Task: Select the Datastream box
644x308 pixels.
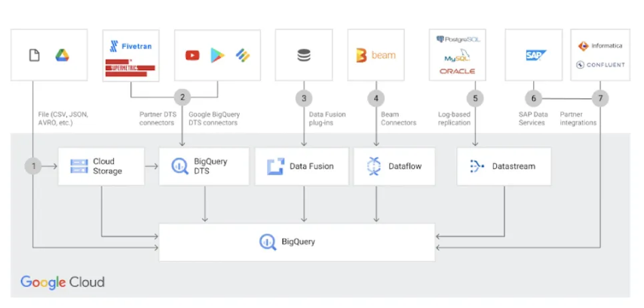Action: [503, 166]
